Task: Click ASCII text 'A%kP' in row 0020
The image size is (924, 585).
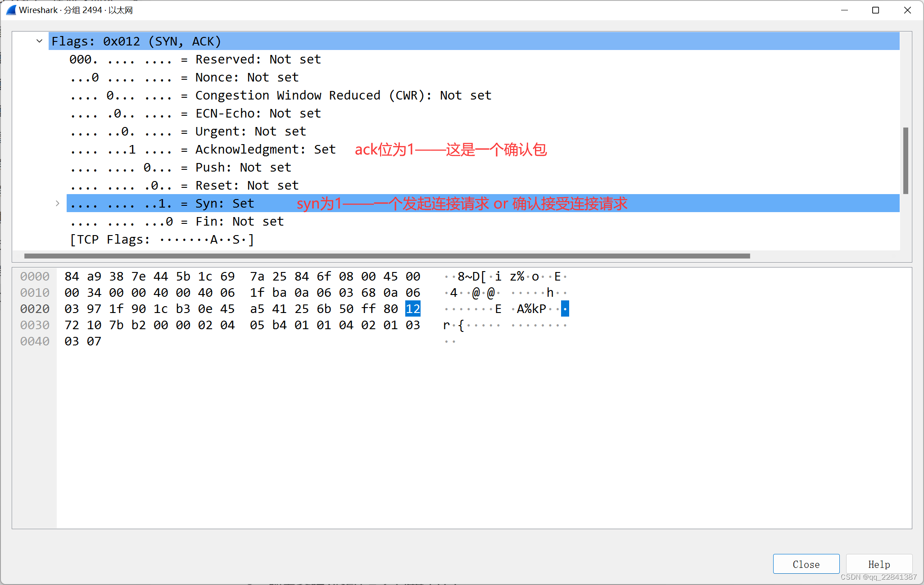Action: tap(531, 309)
